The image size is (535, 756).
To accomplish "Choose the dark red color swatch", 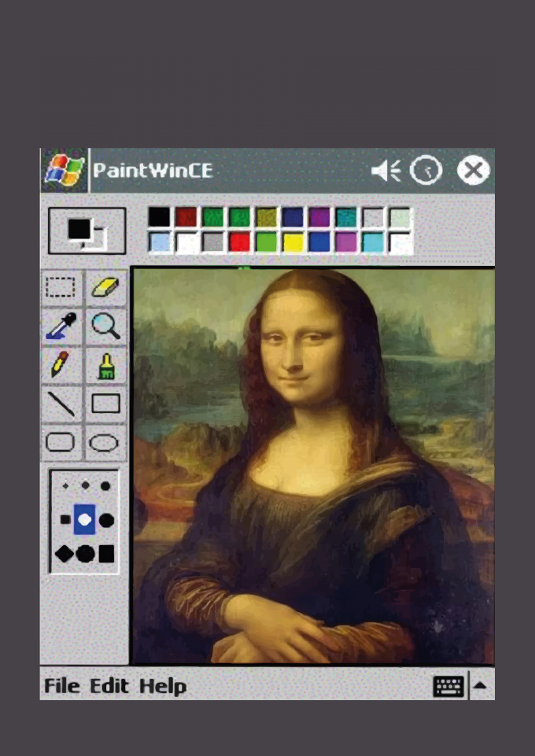I will point(186,217).
